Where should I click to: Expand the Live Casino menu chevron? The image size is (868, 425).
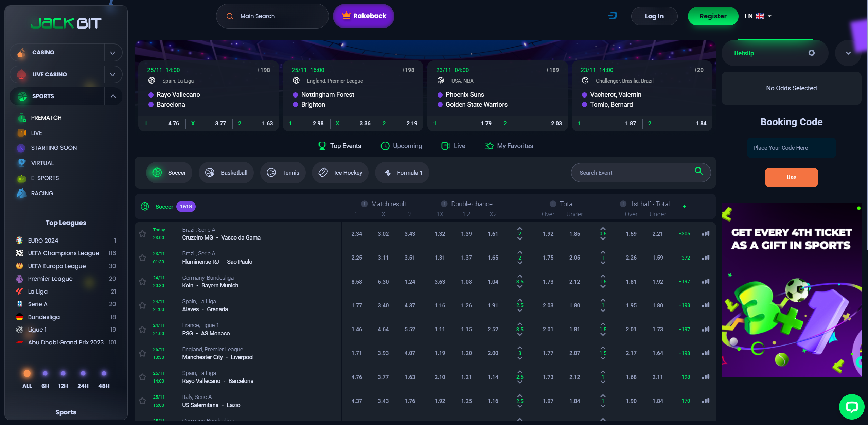(113, 75)
